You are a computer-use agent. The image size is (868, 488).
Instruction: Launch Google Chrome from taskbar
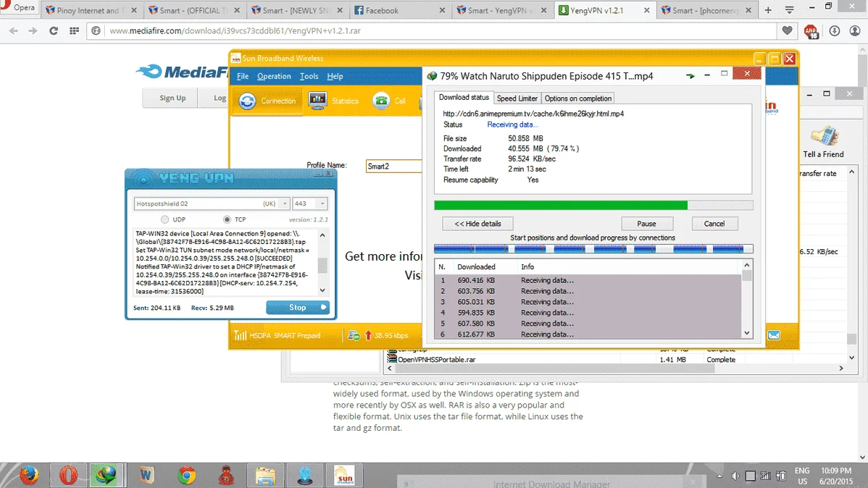click(186, 475)
